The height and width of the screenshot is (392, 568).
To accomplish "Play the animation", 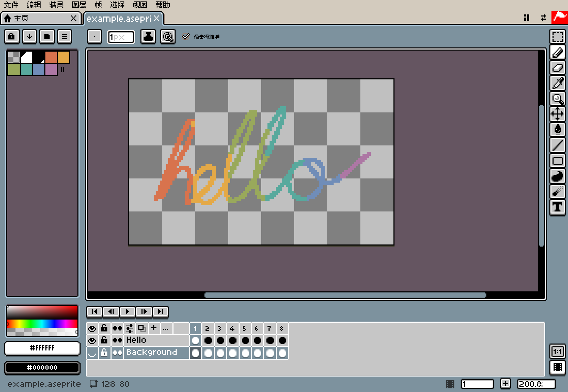I will (x=128, y=312).
